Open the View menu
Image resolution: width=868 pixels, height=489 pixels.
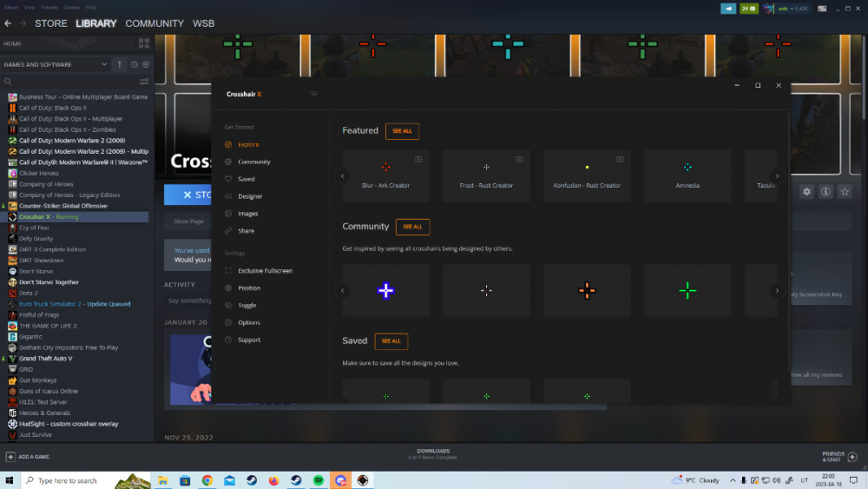click(30, 7)
